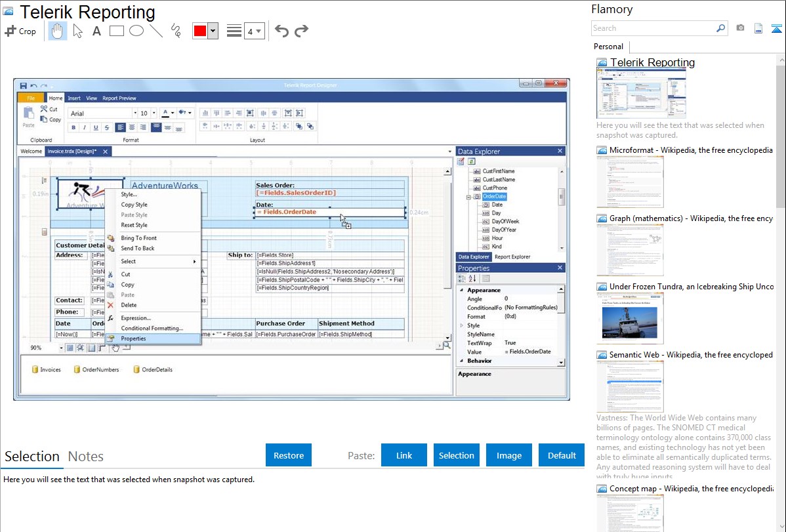This screenshot has width=786, height=532.
Task: Click the Restore button
Action: click(289, 455)
